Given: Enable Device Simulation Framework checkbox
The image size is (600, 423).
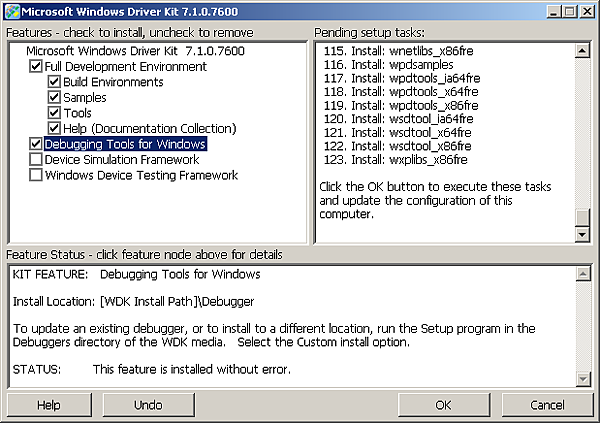Looking at the screenshot, I should click(x=36, y=160).
